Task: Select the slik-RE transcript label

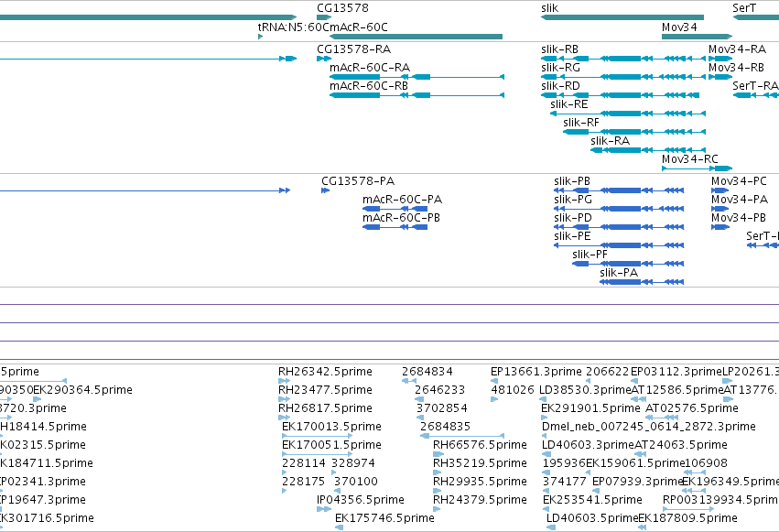Action: 568,104
